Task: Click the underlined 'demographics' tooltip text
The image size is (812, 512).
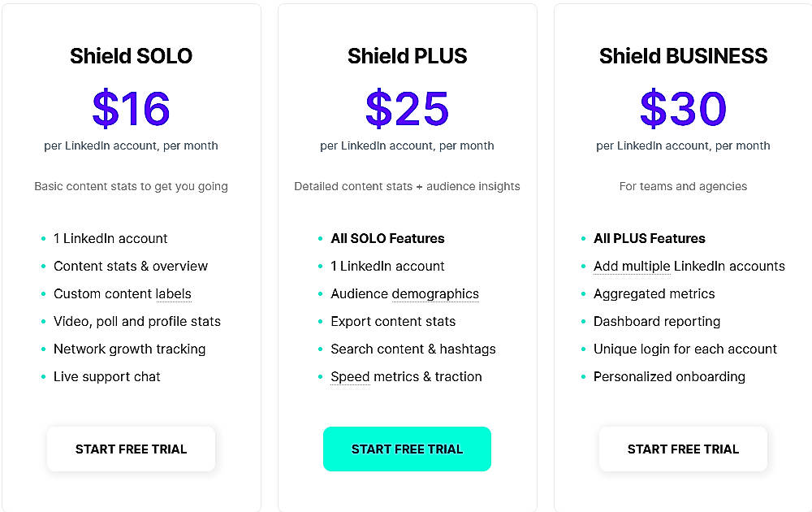Action: (435, 293)
